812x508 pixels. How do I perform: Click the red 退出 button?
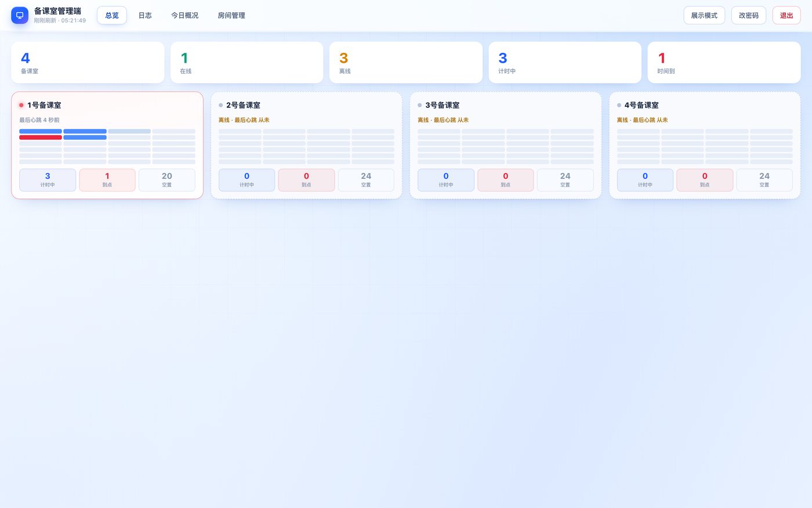786,15
